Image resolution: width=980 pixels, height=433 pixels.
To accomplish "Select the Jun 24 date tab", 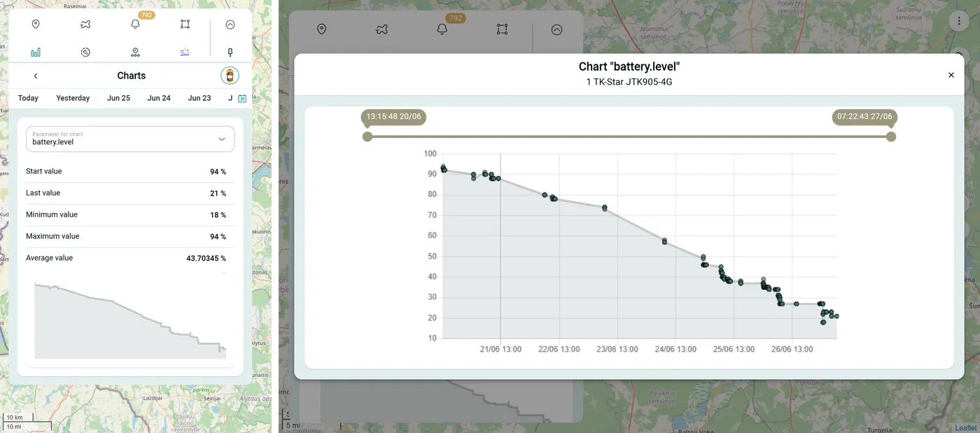I will [159, 98].
